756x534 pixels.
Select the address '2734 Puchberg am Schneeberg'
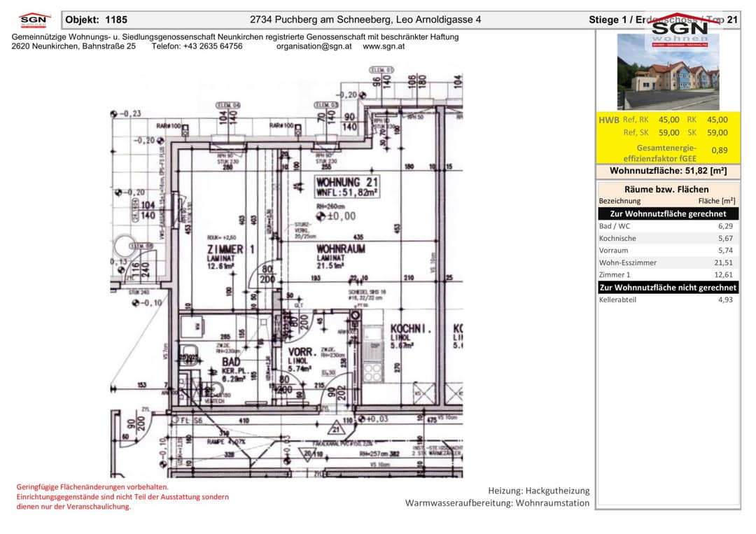pos(320,20)
